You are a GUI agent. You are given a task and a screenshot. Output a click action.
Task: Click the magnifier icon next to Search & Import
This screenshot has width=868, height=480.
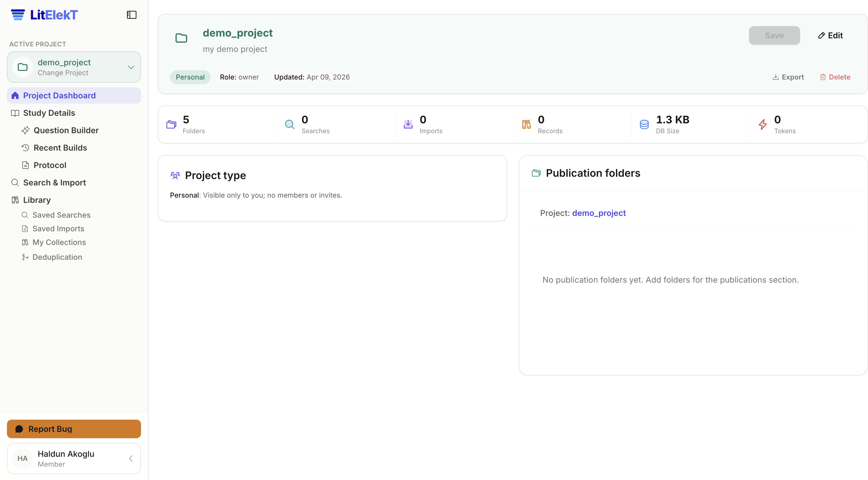pyautogui.click(x=15, y=182)
